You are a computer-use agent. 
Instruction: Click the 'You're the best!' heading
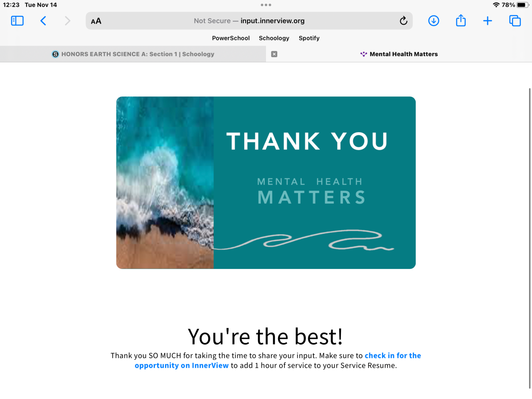pyautogui.click(x=265, y=336)
